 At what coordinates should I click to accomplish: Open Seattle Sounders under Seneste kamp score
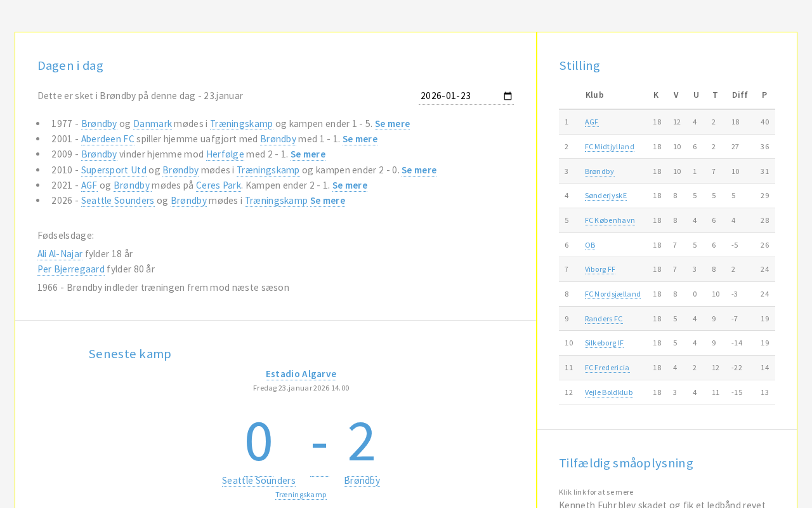259,481
